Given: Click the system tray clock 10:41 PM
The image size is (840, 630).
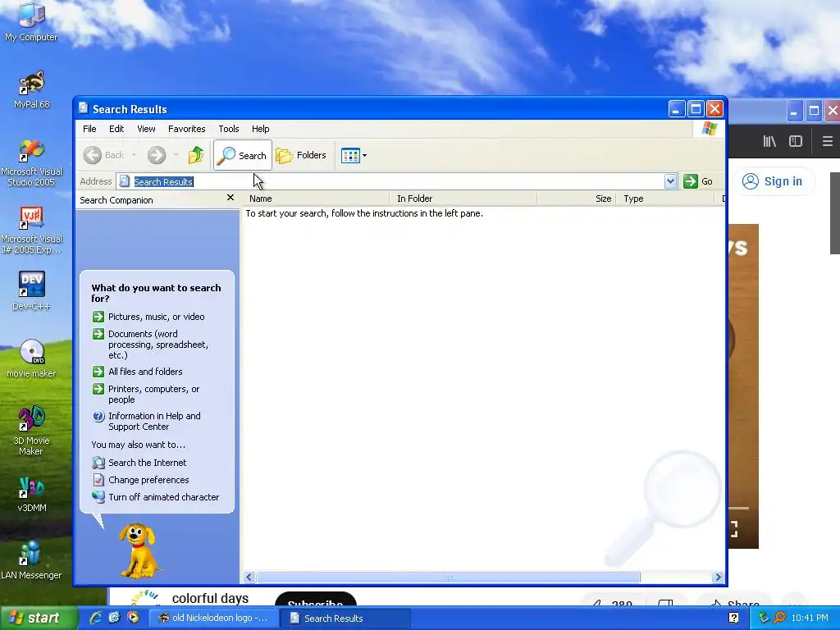Looking at the screenshot, I should coord(810,619).
